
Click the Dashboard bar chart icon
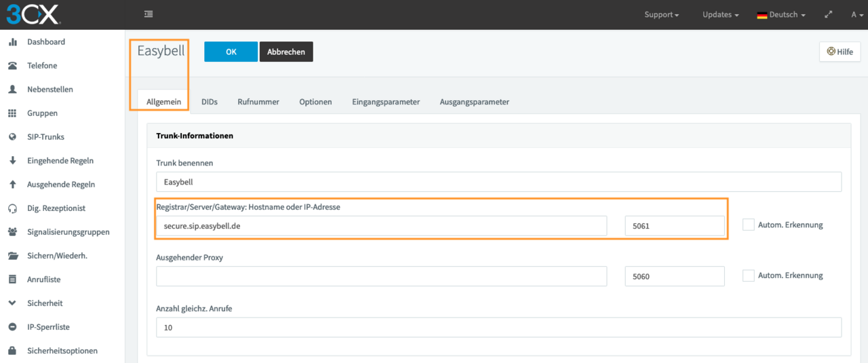(x=12, y=42)
